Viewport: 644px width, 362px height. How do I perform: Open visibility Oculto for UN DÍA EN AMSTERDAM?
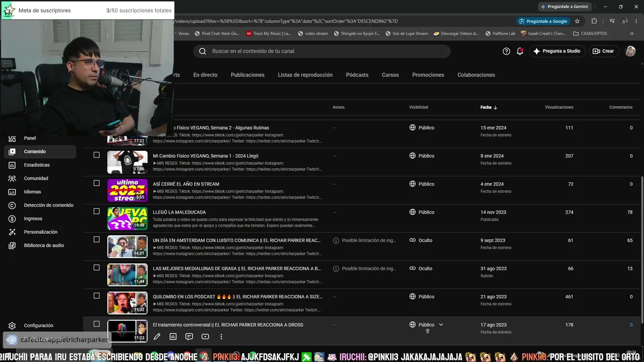pyautogui.click(x=421, y=240)
